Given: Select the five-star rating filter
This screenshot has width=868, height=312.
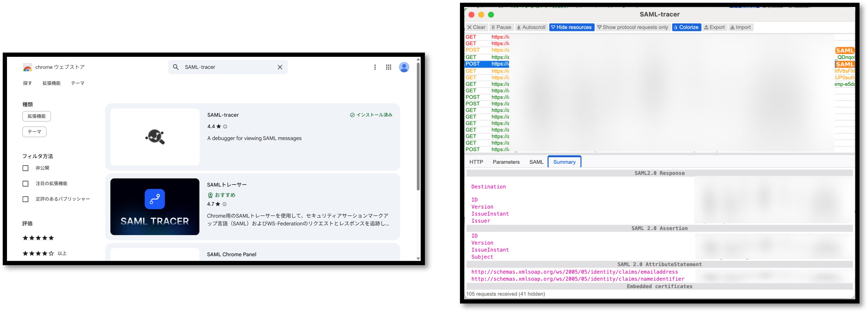Looking at the screenshot, I should point(38,238).
